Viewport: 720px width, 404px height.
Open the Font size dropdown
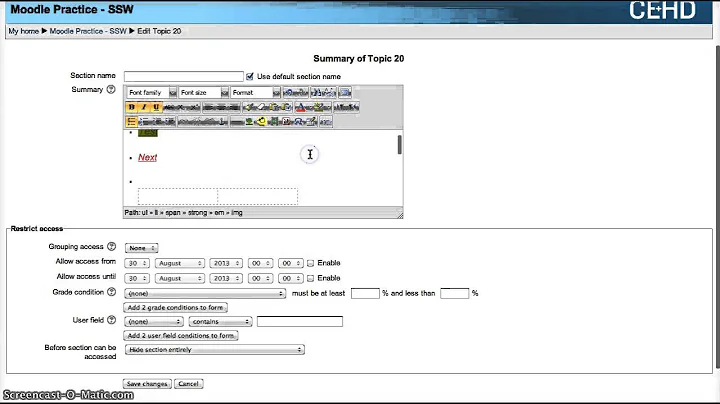[203, 93]
